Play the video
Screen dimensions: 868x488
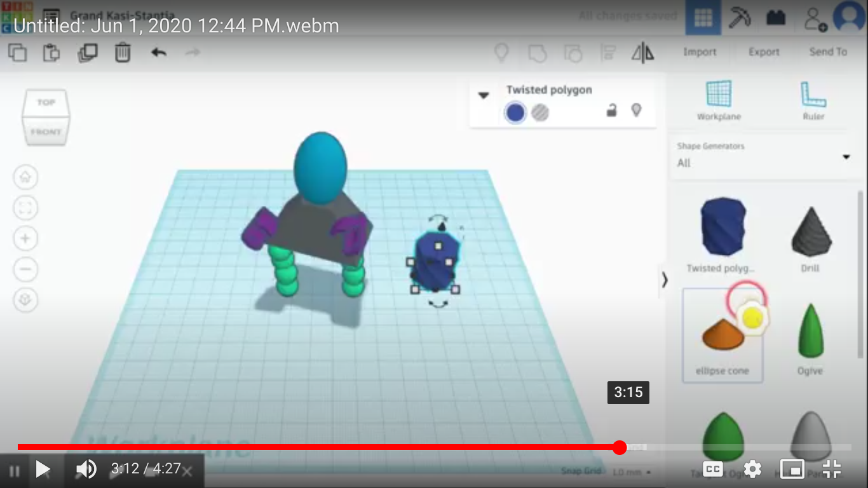click(x=43, y=470)
